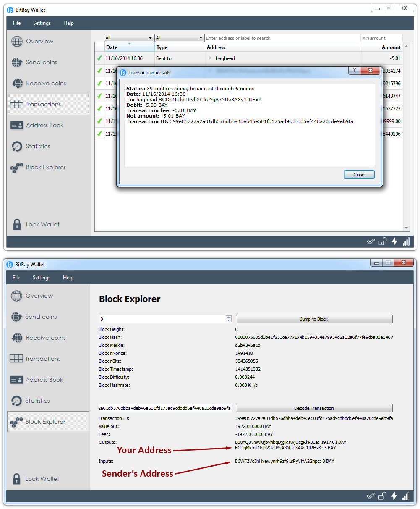Sort transactions by the Date column header
This screenshot has height=509, width=420.
click(x=129, y=47)
